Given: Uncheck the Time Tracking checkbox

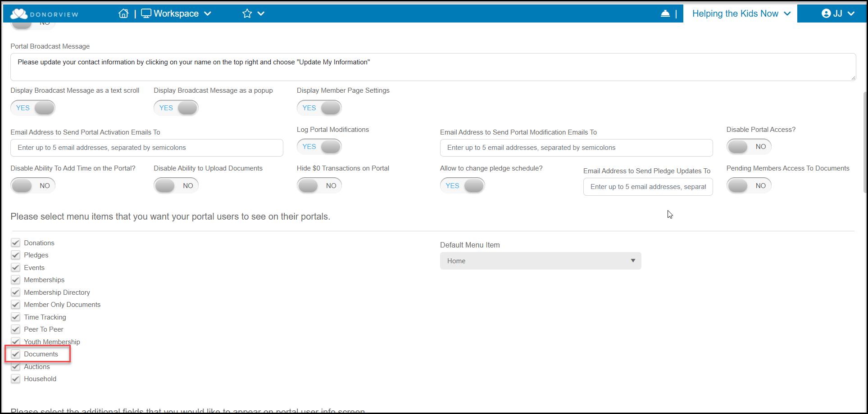Looking at the screenshot, I should (x=16, y=317).
